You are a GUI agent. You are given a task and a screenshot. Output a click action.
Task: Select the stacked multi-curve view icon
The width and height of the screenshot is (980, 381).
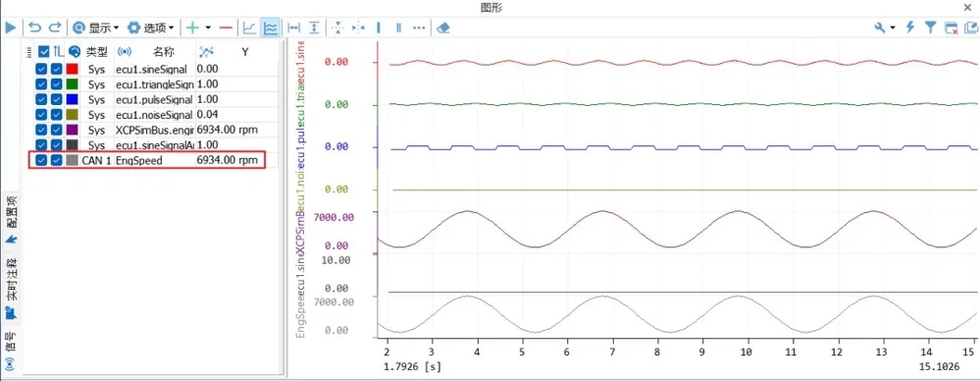pos(271,27)
